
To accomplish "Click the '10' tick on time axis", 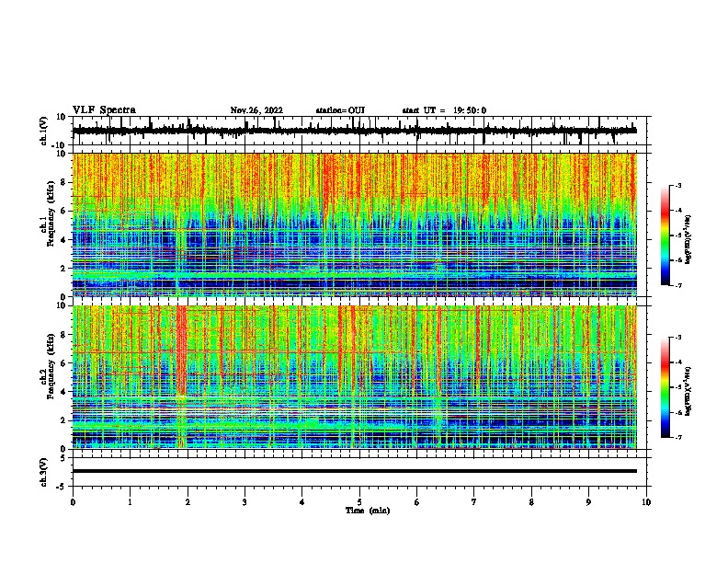I will tap(646, 502).
